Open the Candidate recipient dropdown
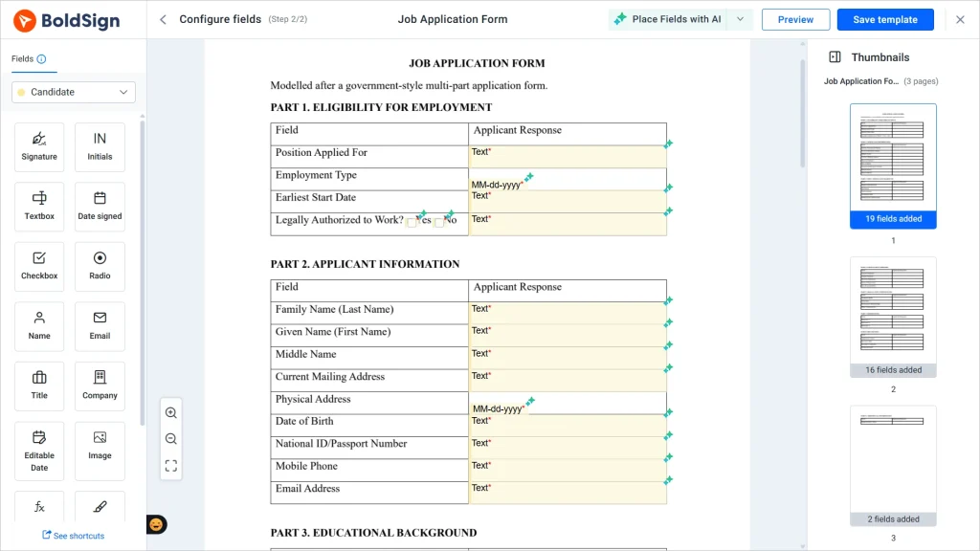This screenshot has height=551, width=980. click(74, 93)
